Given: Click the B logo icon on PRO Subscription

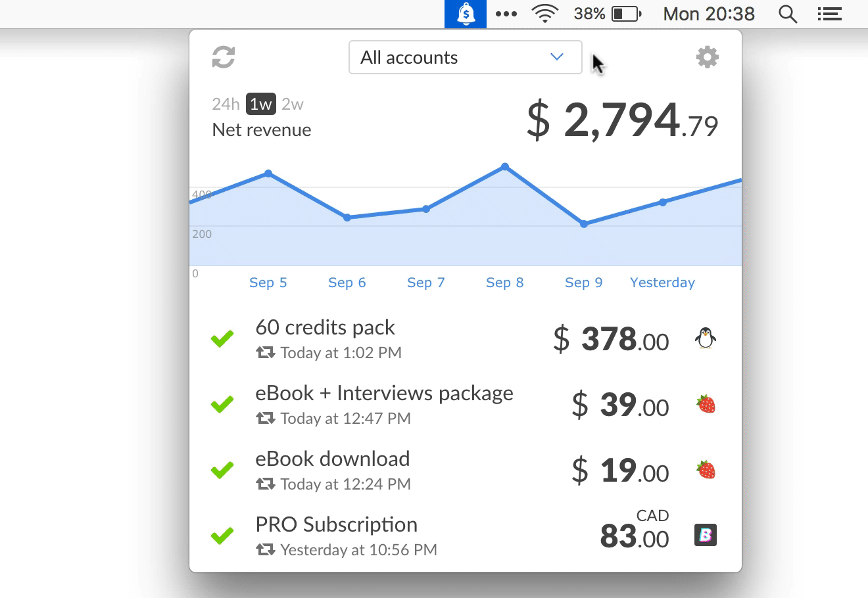Looking at the screenshot, I should 706,535.
